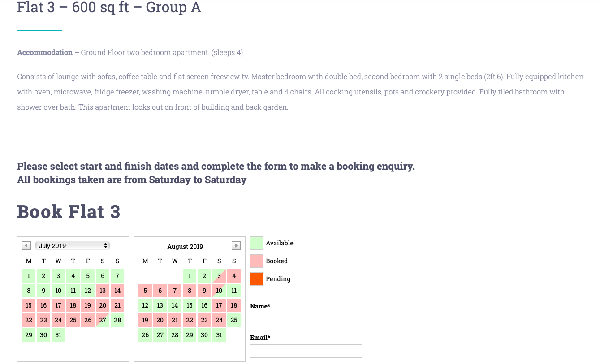Select August 3 in the calendar
Screen dimensions: 600x364
pos(219,276)
